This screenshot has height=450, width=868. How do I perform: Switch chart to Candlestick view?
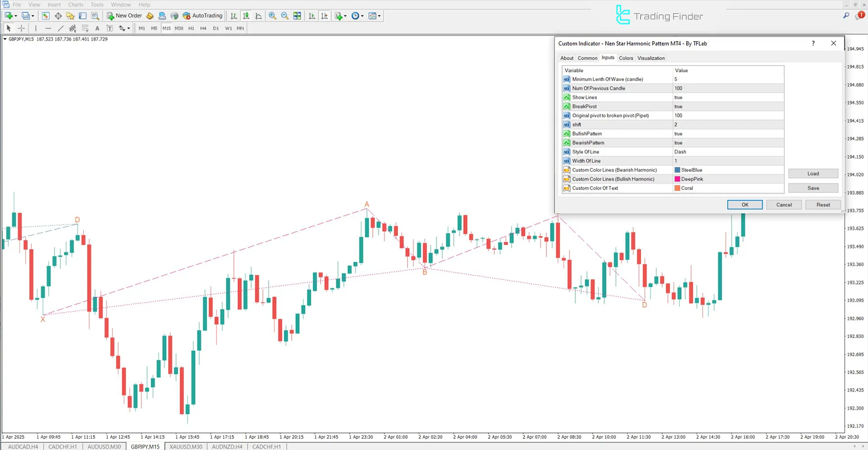tap(246, 16)
